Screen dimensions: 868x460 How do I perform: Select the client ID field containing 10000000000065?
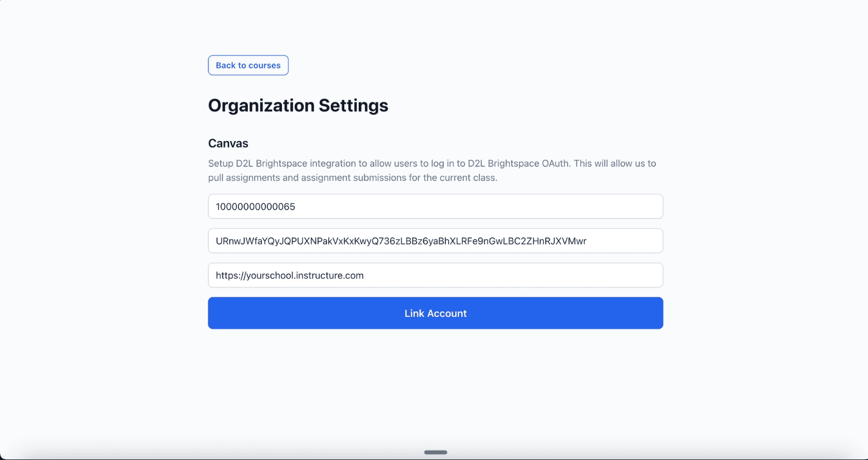[435, 206]
